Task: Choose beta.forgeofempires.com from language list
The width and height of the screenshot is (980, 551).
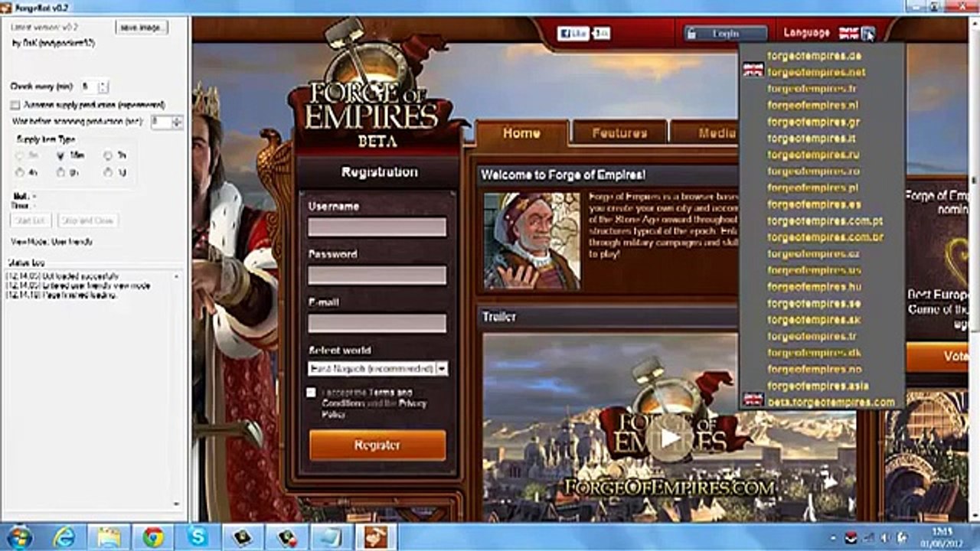Action: pos(831,402)
